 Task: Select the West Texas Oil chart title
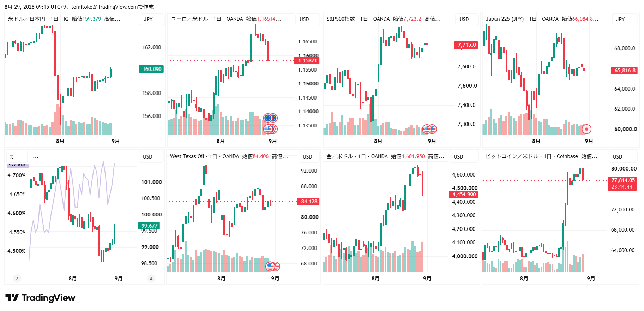click(x=187, y=156)
